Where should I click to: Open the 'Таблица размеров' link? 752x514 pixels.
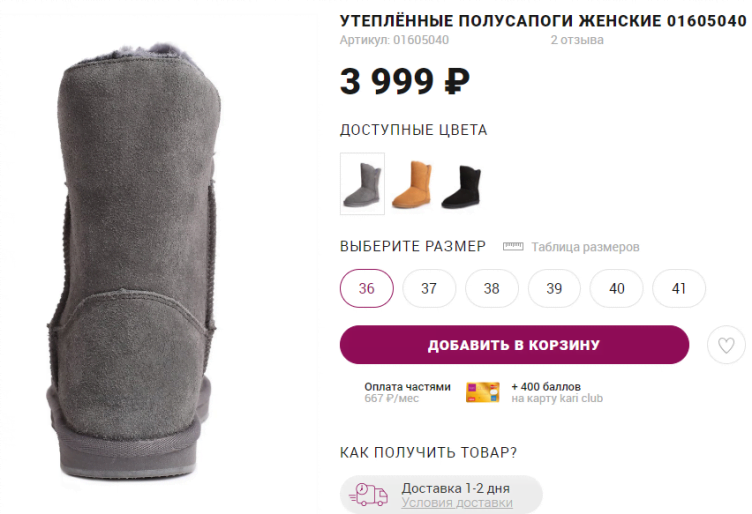click(585, 247)
